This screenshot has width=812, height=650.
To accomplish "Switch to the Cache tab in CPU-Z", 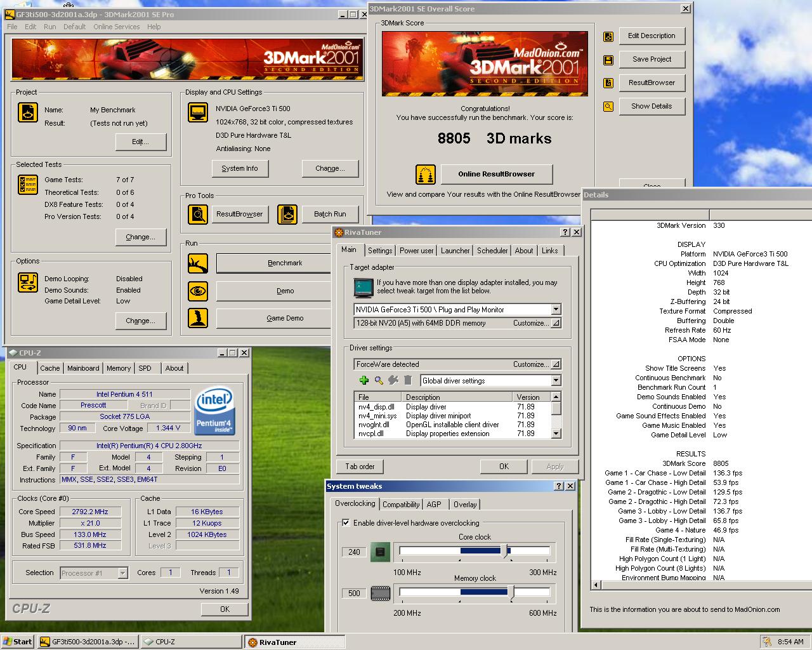I will [50, 368].
